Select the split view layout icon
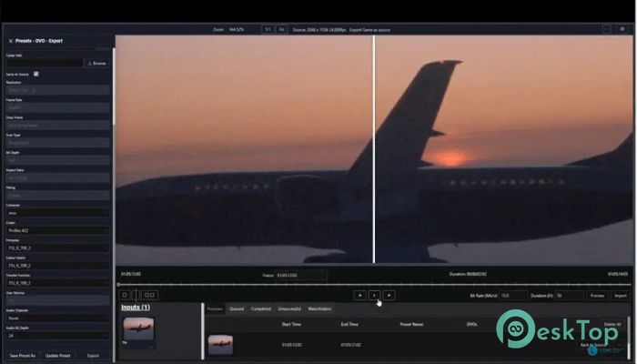Viewport: 637px width, 364px height. point(150,295)
